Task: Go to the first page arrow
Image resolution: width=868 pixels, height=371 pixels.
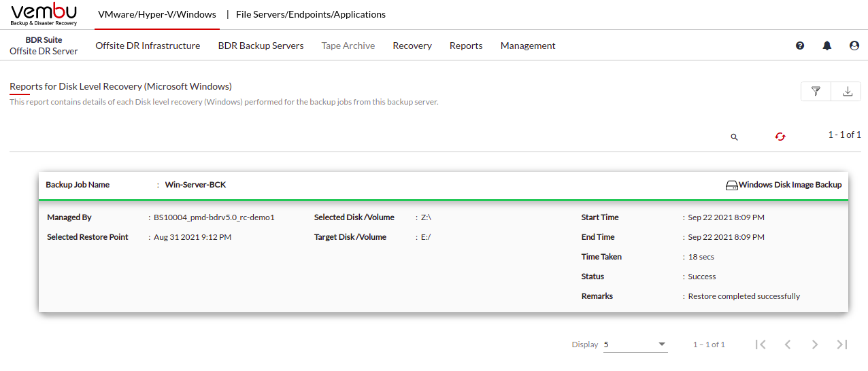Action: [761, 344]
